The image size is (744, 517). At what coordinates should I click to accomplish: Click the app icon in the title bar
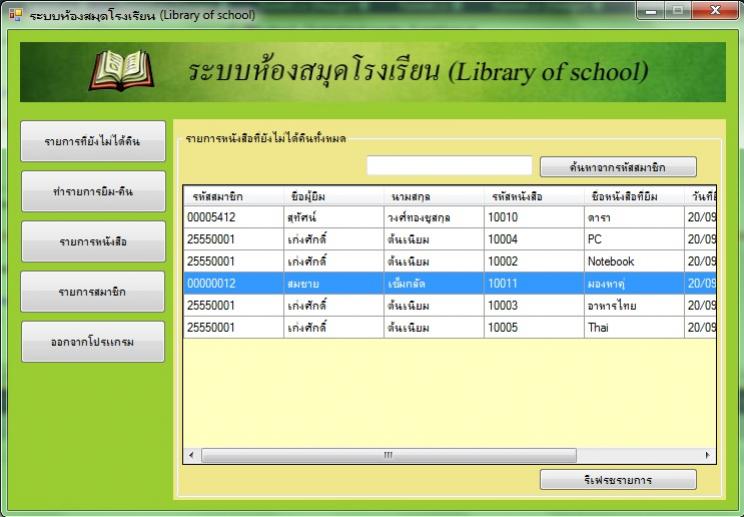click(x=15, y=15)
